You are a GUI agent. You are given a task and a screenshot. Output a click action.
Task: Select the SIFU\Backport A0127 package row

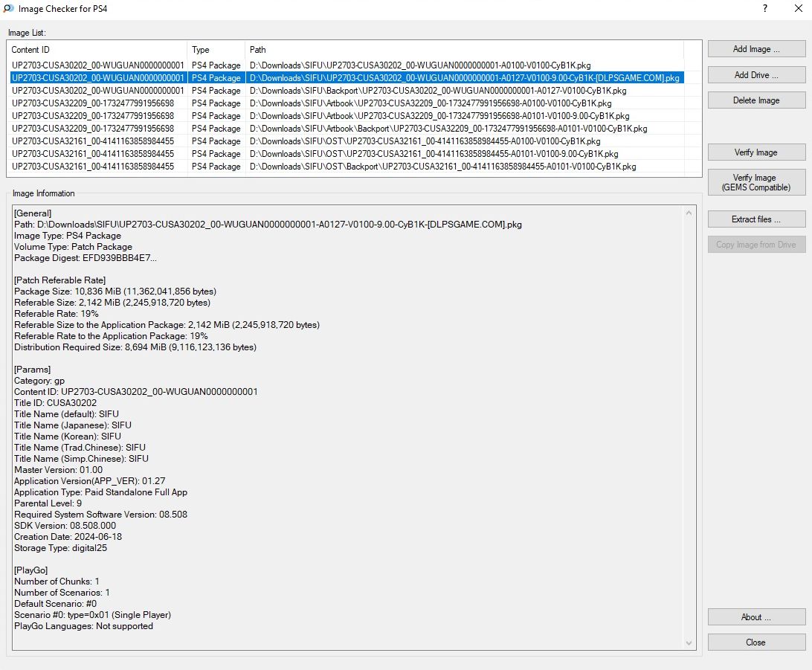[x=347, y=91]
